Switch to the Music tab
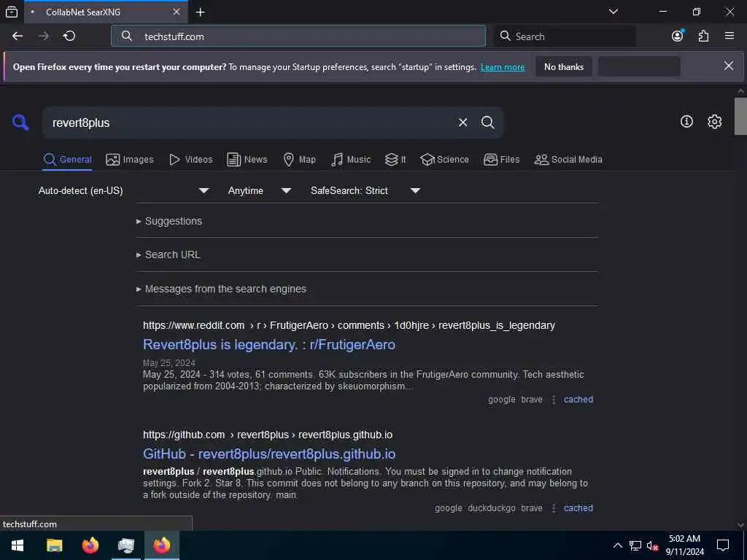The height and width of the screenshot is (560, 747). point(351,160)
